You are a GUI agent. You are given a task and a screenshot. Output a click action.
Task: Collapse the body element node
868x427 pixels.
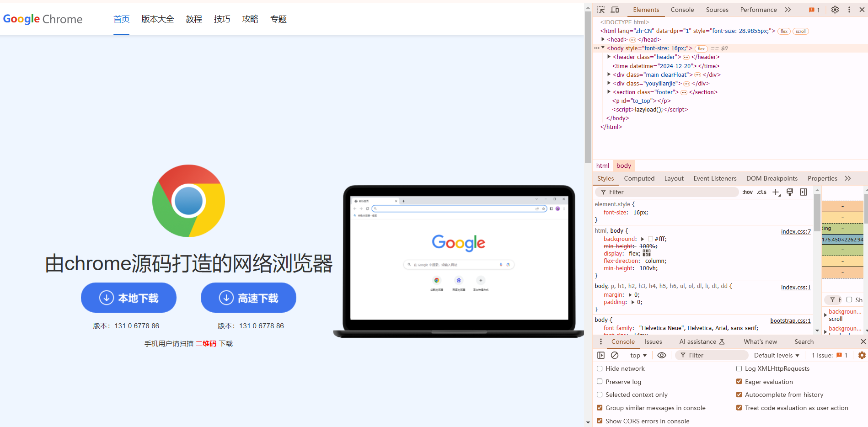click(x=603, y=48)
